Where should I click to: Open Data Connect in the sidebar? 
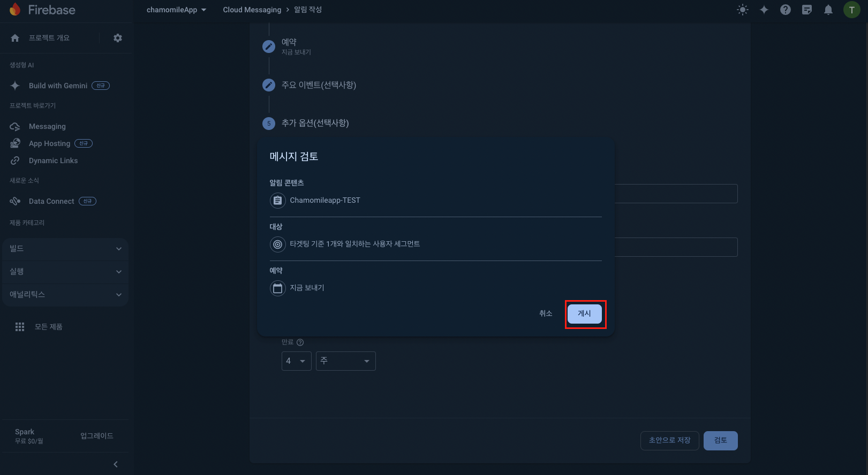[51, 202]
